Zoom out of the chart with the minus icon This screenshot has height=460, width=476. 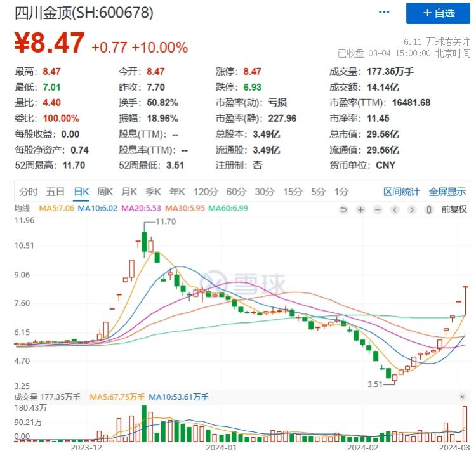378,209
